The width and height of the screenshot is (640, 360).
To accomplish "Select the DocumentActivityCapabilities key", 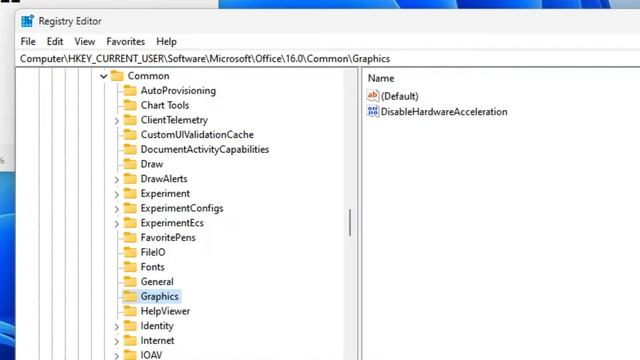I will click(x=204, y=149).
